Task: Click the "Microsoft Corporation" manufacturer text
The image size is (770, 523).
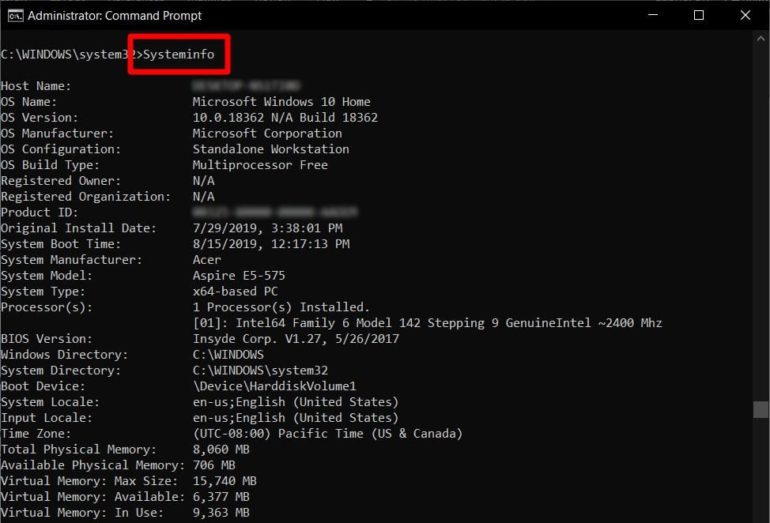Action: tap(267, 133)
